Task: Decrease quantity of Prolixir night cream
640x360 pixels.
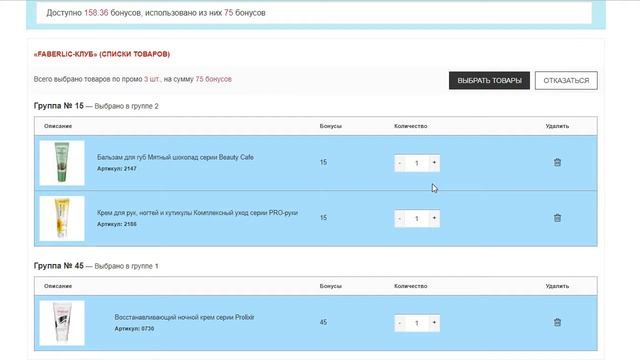Action: tap(400, 323)
